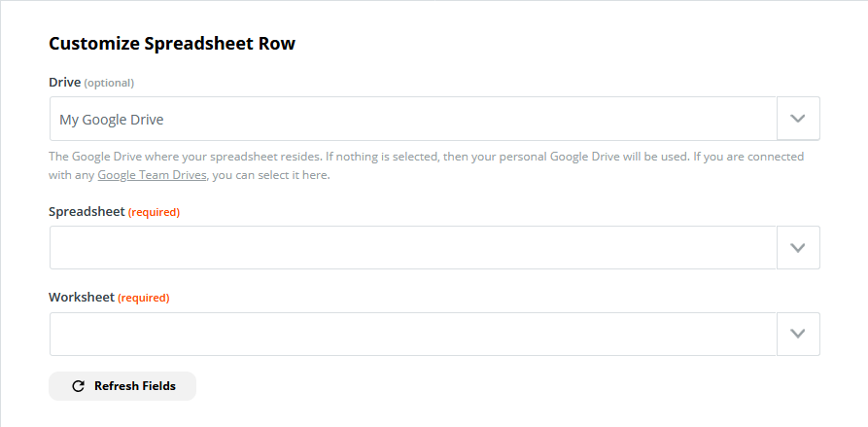
Task: Open the Spreadsheet dropdown arrow
Action: click(x=798, y=248)
